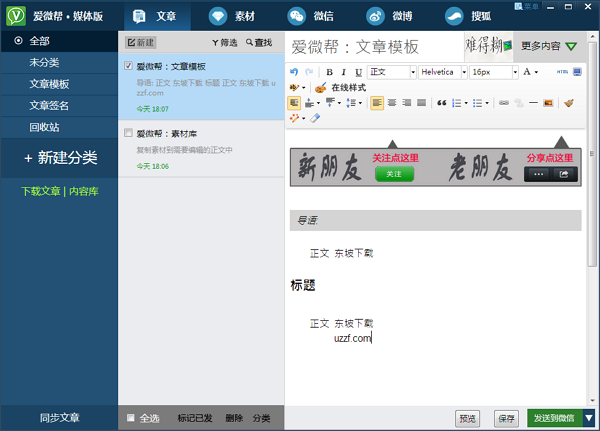Screen dimensions: 600x431
Task: Toggle italic formatting
Action: 344,72
